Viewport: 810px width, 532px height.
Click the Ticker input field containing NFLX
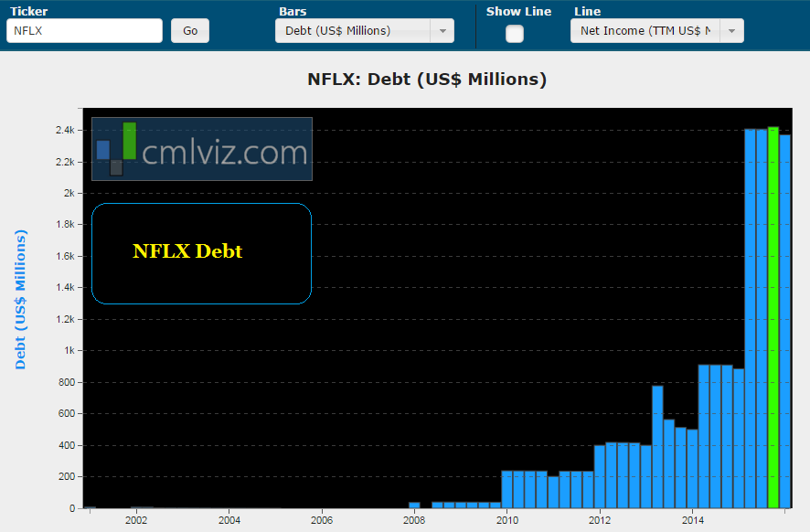[85, 31]
